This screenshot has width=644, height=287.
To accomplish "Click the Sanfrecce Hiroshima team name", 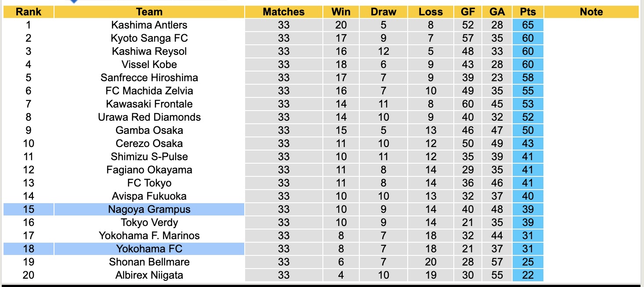I will pyautogui.click(x=149, y=78).
